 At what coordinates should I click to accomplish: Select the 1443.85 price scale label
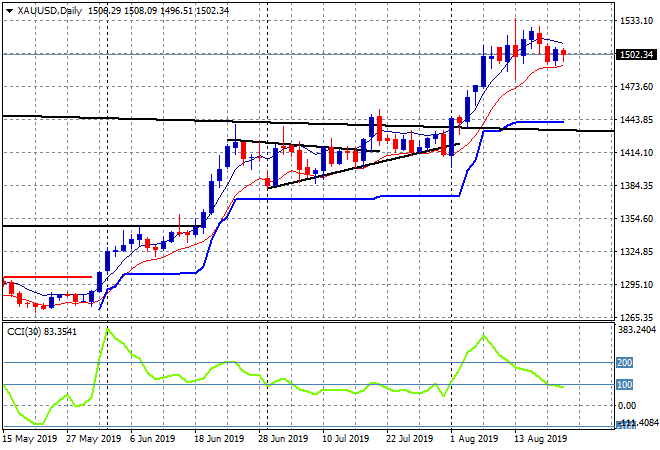pos(636,120)
